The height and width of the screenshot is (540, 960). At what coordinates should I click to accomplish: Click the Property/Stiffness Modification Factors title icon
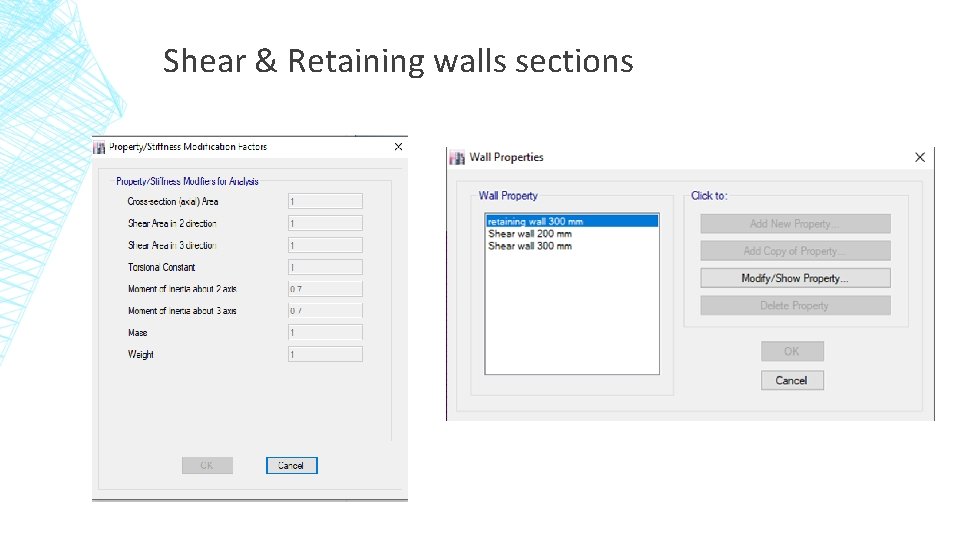(99, 147)
